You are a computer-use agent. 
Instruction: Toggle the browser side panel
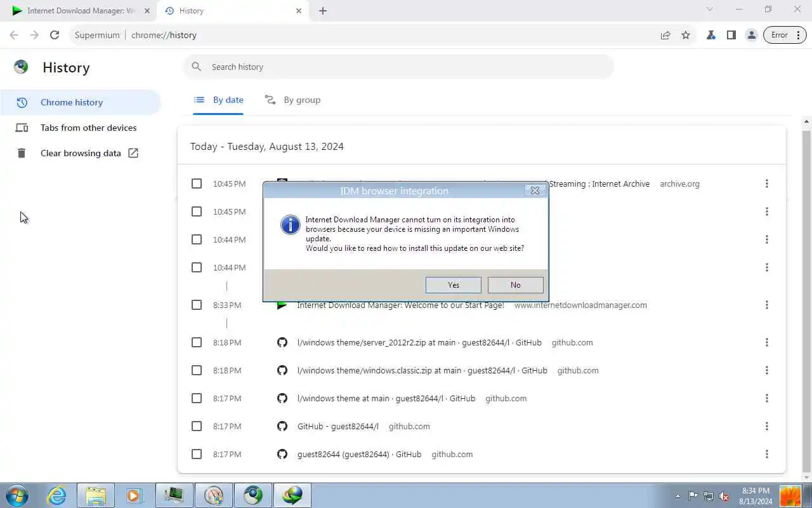pyautogui.click(x=731, y=35)
